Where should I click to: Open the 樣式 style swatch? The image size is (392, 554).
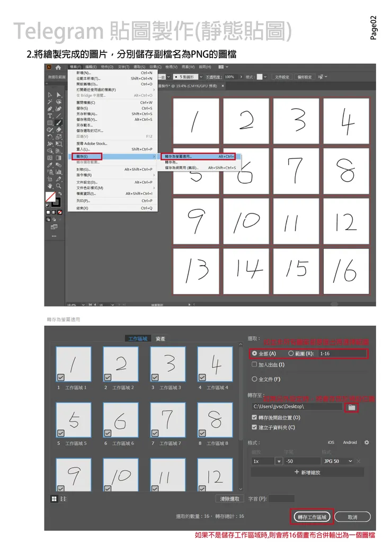(260, 77)
